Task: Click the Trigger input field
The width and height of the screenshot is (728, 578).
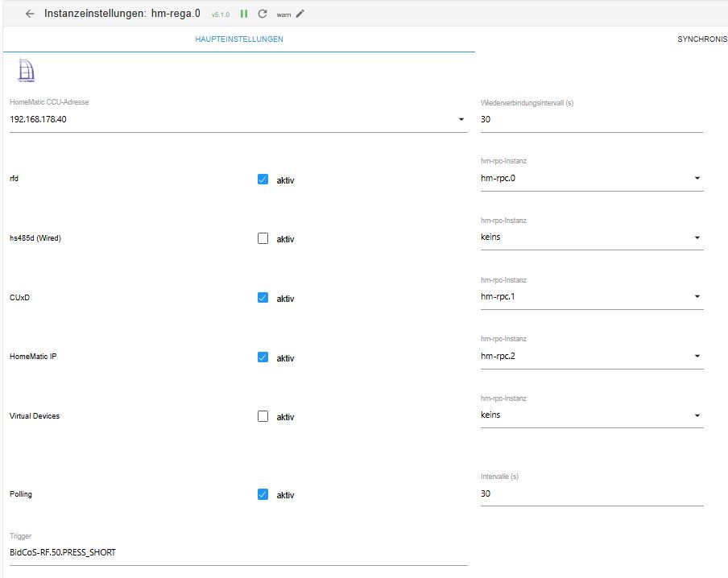Action: point(238,552)
